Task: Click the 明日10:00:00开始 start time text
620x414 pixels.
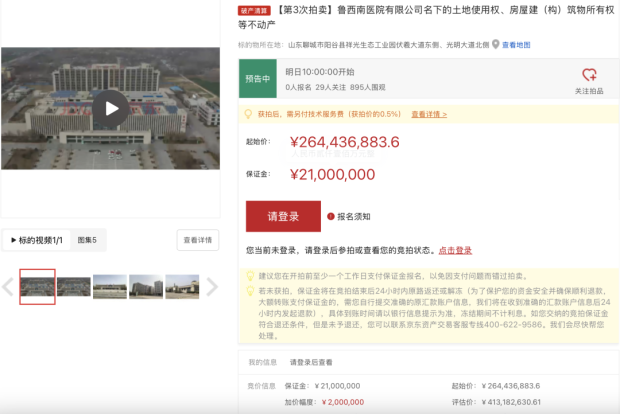Action: click(320, 72)
